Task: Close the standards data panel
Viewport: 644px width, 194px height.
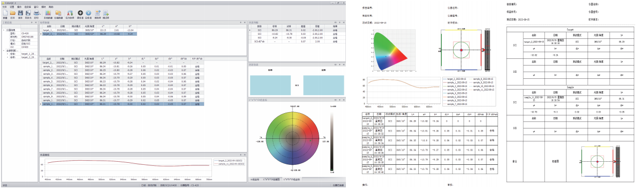Action: click(245, 23)
